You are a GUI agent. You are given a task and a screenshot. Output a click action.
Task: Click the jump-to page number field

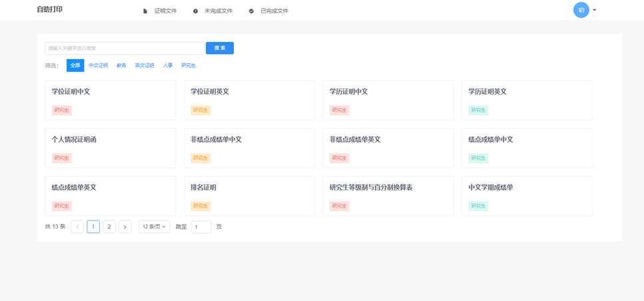201,227
